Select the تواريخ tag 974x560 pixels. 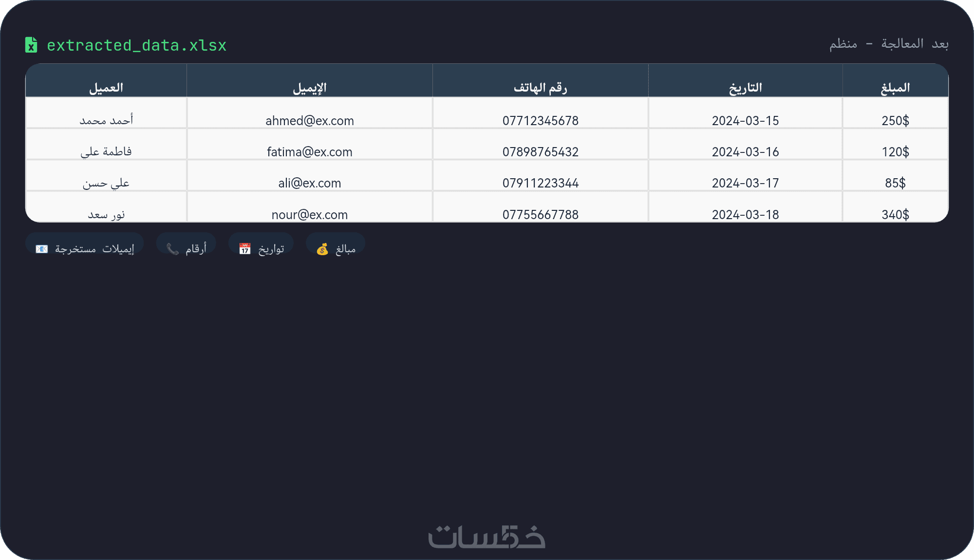[x=262, y=246]
